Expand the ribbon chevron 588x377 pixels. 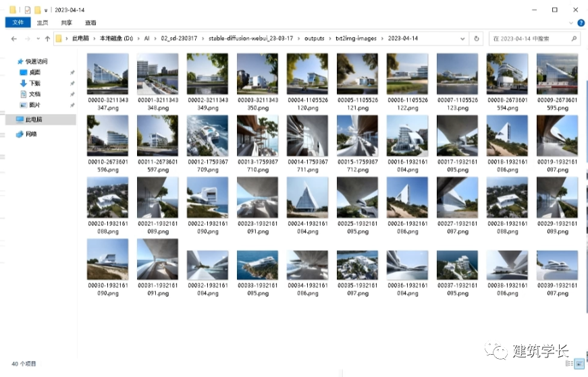[x=571, y=23]
